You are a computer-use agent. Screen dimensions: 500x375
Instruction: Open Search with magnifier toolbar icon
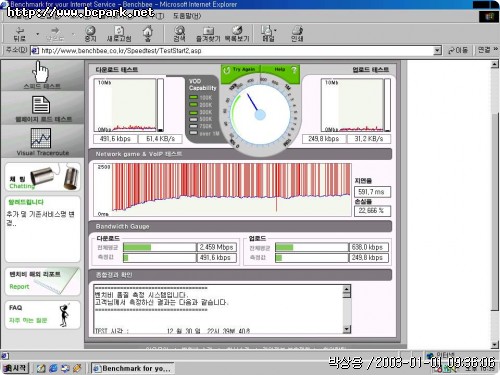[180, 30]
